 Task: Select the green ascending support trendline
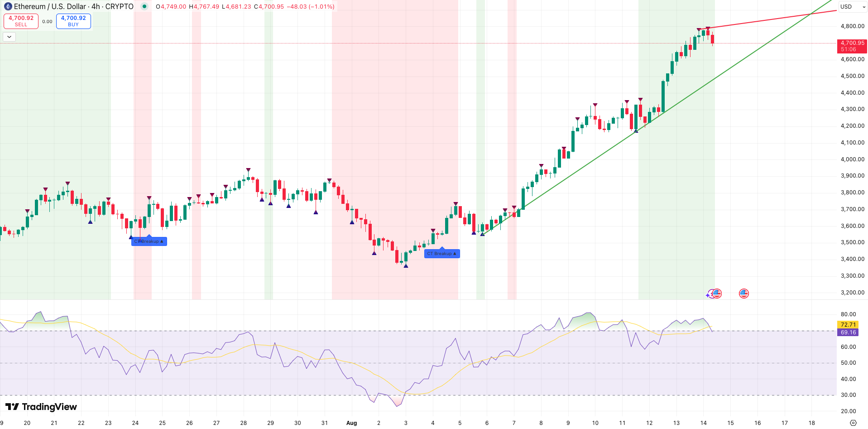click(657, 118)
